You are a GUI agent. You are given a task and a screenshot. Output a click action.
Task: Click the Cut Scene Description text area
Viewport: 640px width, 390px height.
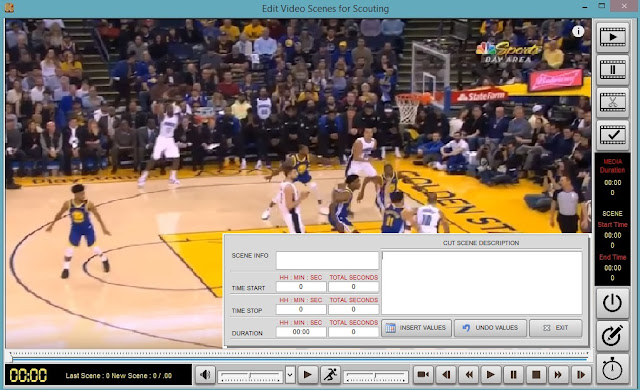coord(482,283)
